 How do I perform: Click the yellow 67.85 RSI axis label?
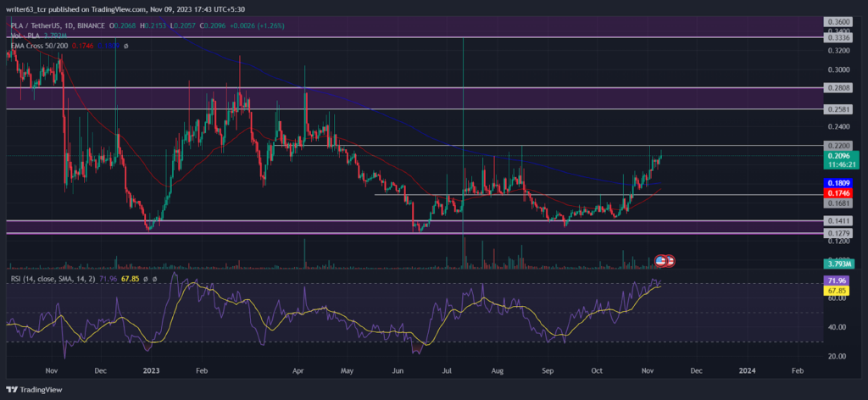(836, 290)
